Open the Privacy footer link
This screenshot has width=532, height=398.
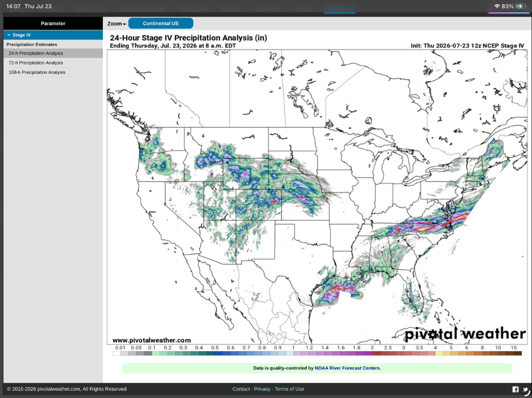tap(262, 389)
